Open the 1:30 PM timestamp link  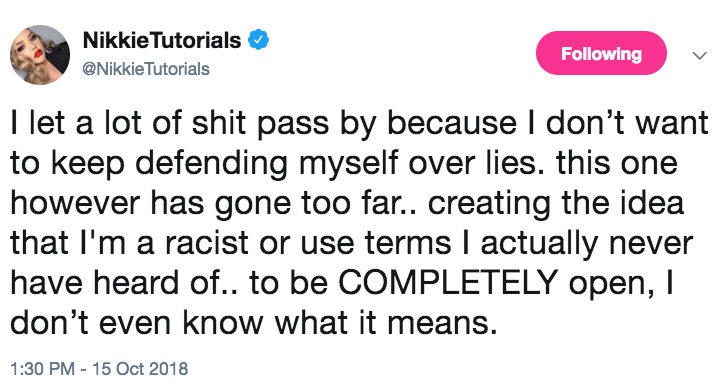click(43, 369)
